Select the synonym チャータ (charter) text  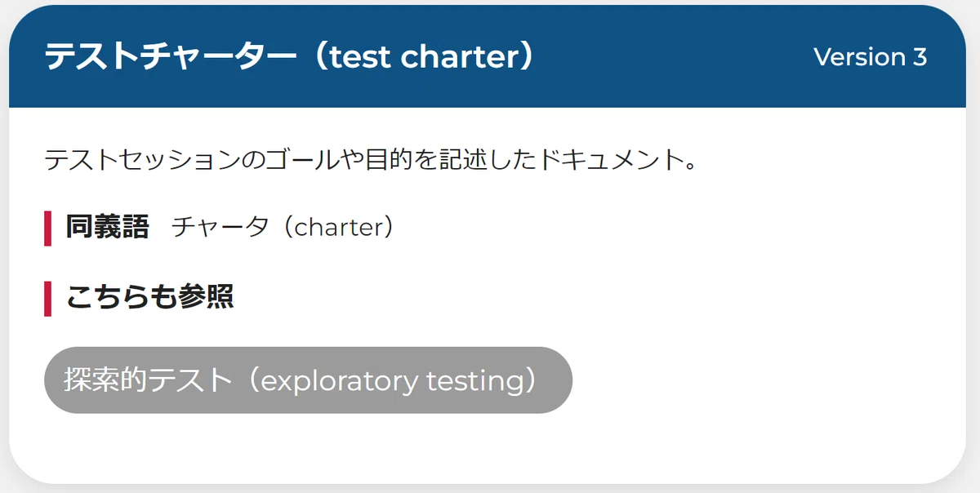coord(283,227)
